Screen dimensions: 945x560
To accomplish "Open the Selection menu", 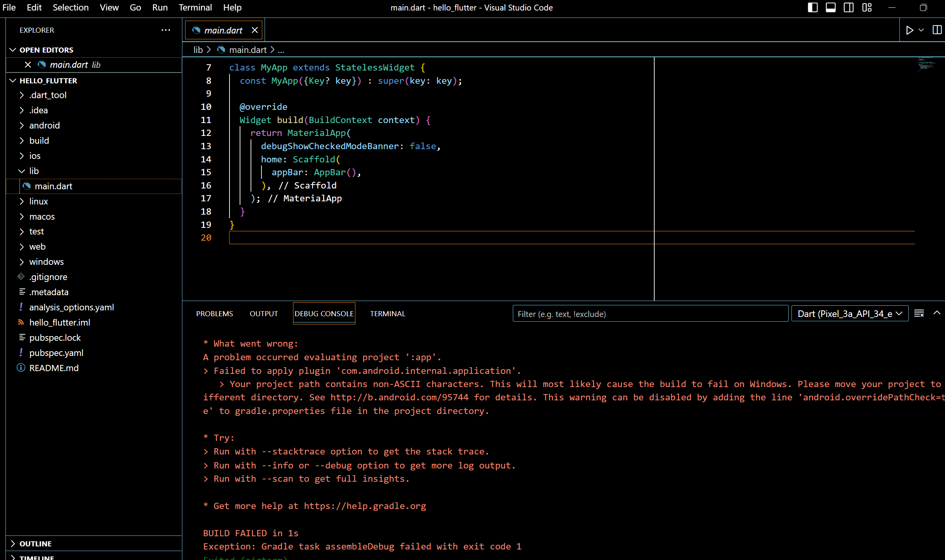I will 71,7.
